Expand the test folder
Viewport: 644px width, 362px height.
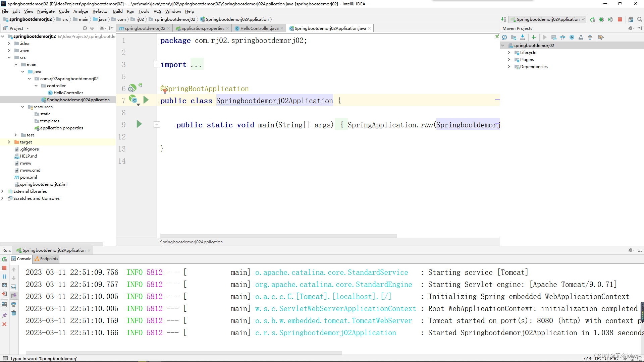pyautogui.click(x=16, y=135)
